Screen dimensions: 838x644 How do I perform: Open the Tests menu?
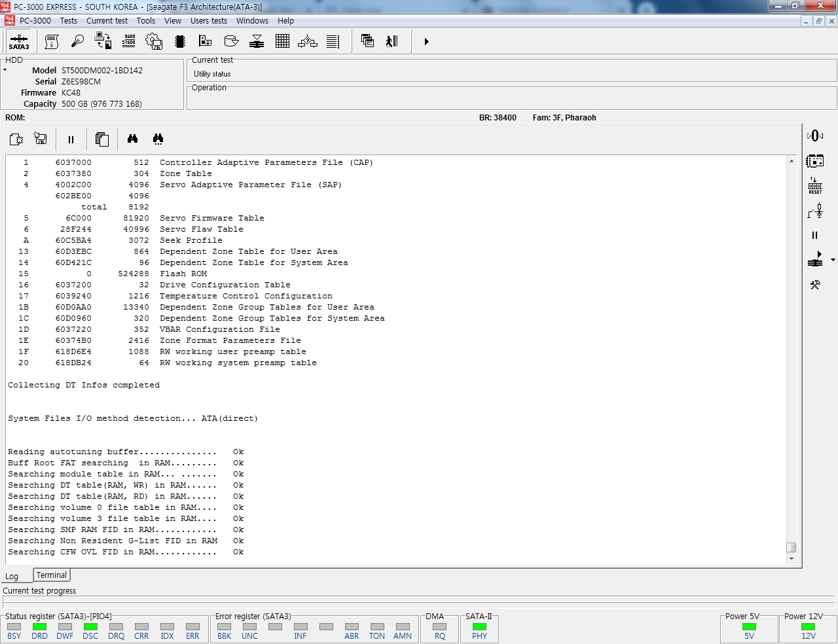pyautogui.click(x=69, y=21)
